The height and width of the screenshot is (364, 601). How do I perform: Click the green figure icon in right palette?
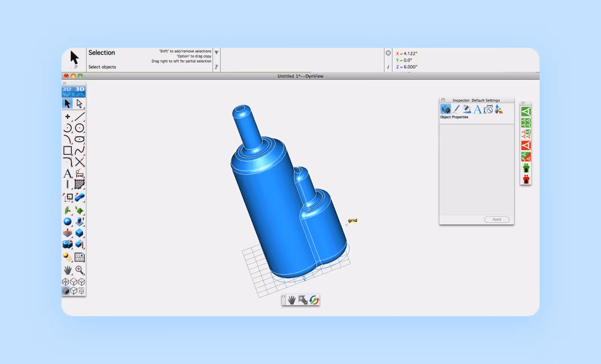pyautogui.click(x=526, y=168)
